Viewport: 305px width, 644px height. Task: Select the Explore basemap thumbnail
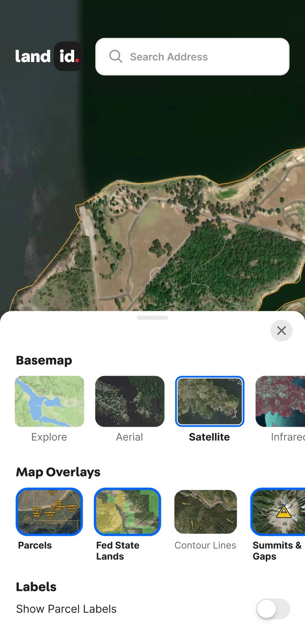pos(49,401)
